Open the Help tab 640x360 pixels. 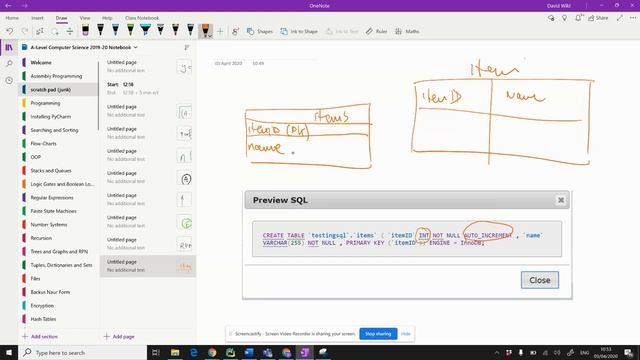click(x=107, y=18)
